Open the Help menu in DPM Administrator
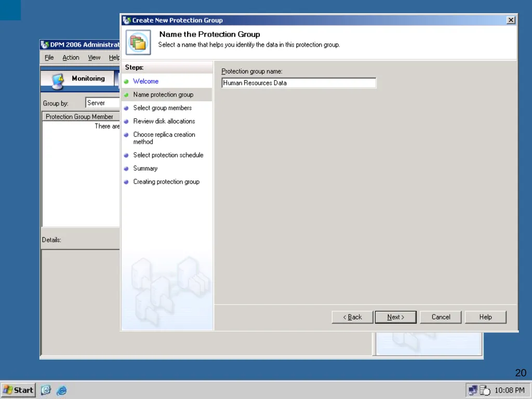Viewport: 532px width, 399px height. click(x=114, y=58)
